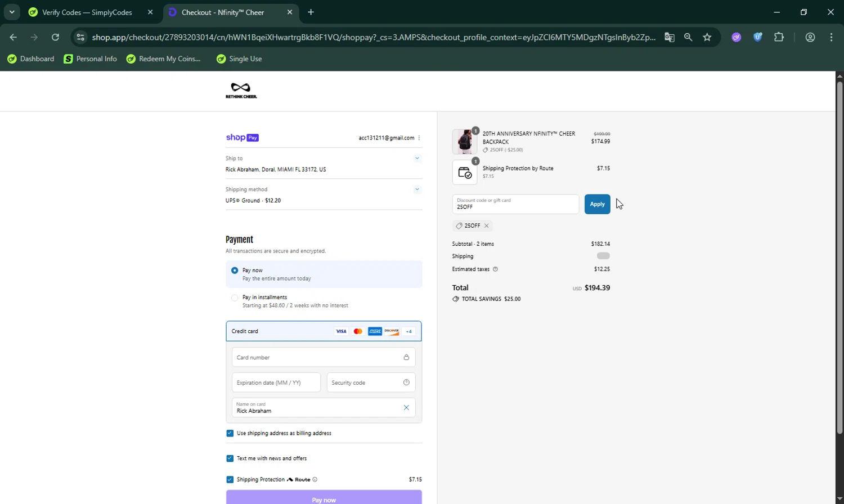Open Chrome three-dot menu
This screenshot has width=844, height=504.
click(x=832, y=37)
